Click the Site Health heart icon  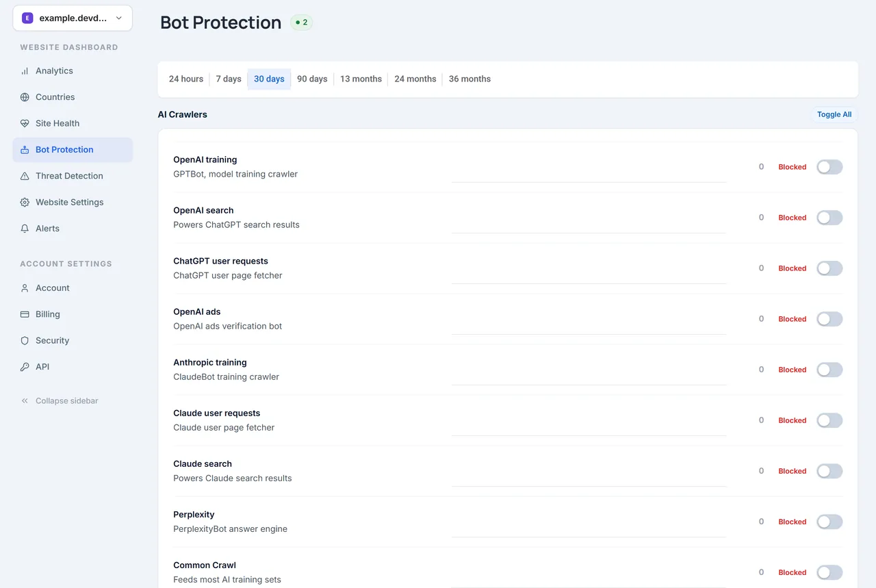[25, 123]
